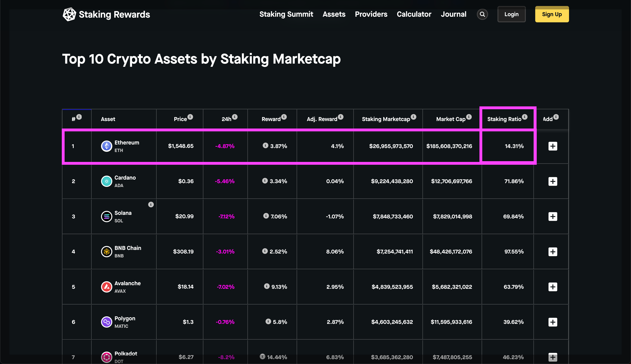
Task: Sort by the Staking Marketcap header
Action: tap(386, 119)
